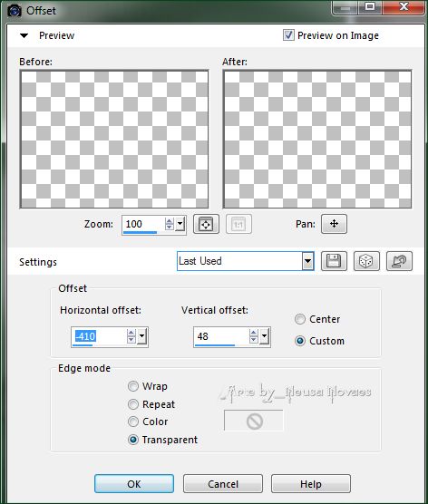Click the Pan navigate arrows icon
The image size is (428, 504).
click(334, 224)
